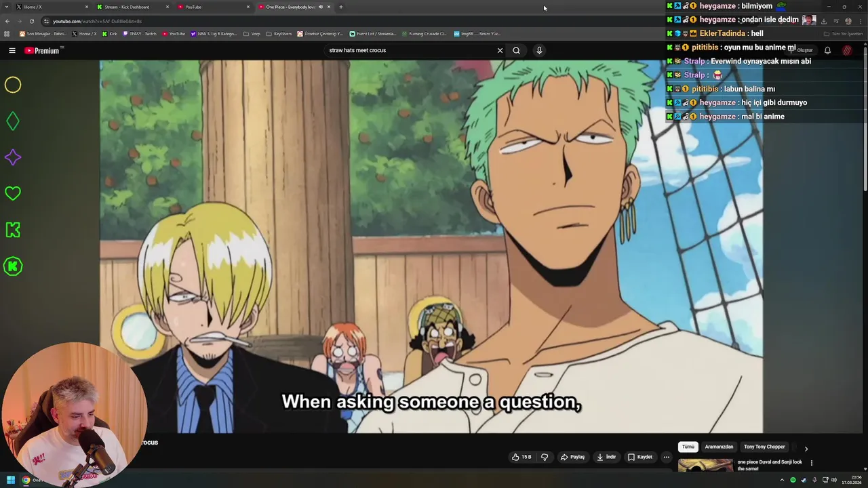Open the Son Mesajlar bookmark
The image size is (868, 488).
[43, 33]
